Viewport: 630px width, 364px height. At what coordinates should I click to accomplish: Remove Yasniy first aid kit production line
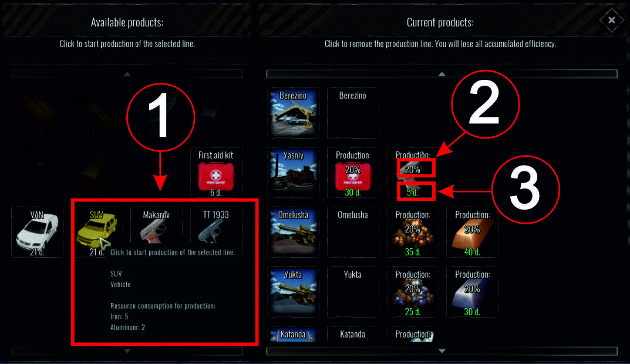pos(353,173)
